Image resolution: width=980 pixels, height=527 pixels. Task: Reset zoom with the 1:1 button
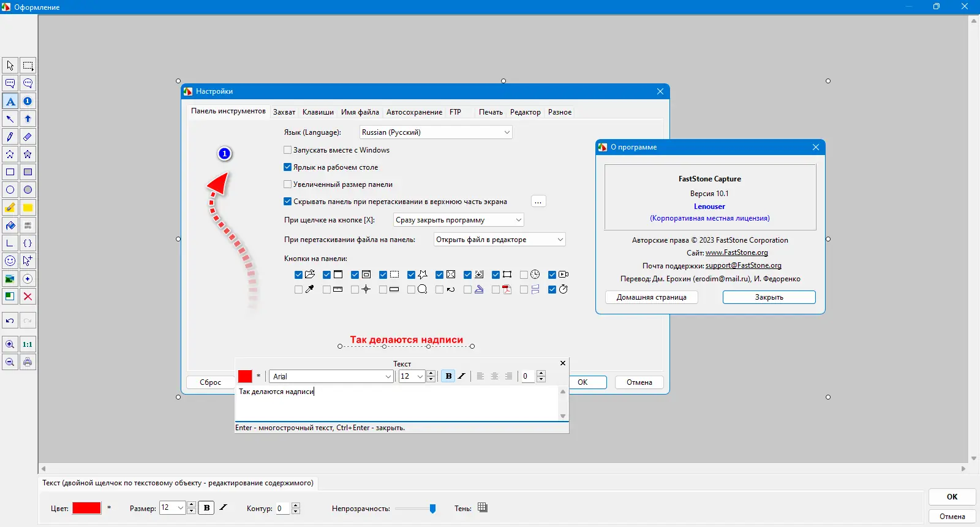(28, 344)
